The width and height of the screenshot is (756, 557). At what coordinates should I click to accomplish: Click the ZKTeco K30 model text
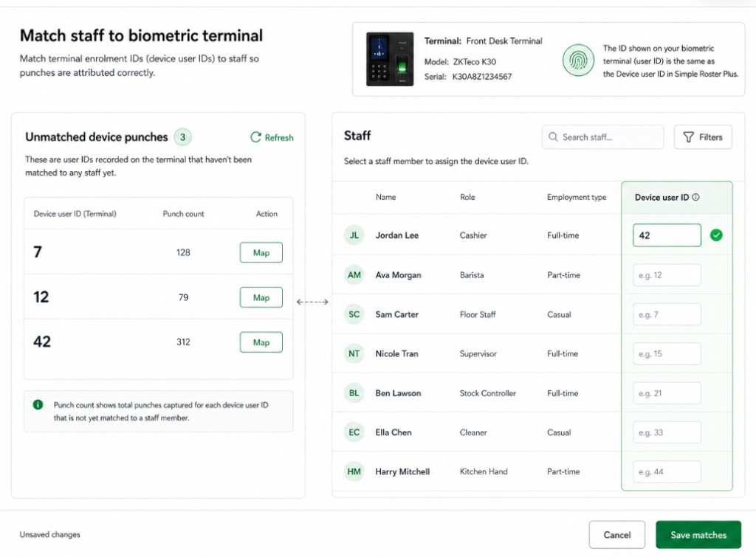pos(475,62)
